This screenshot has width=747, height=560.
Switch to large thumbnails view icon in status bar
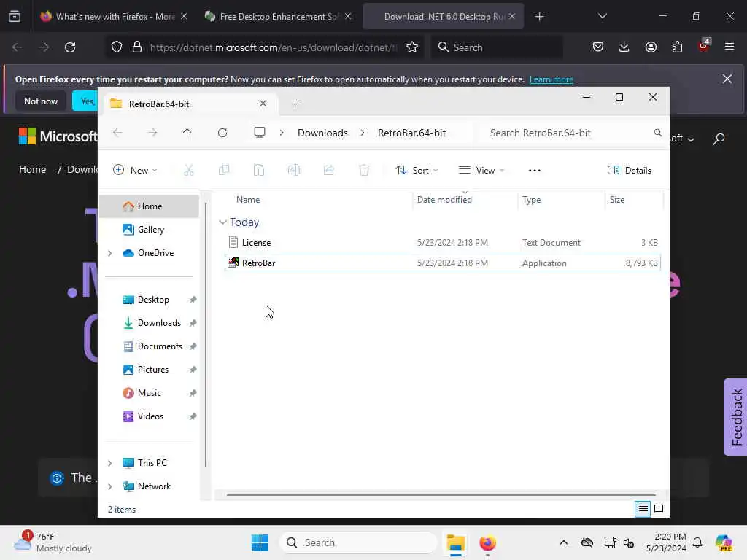click(659, 509)
